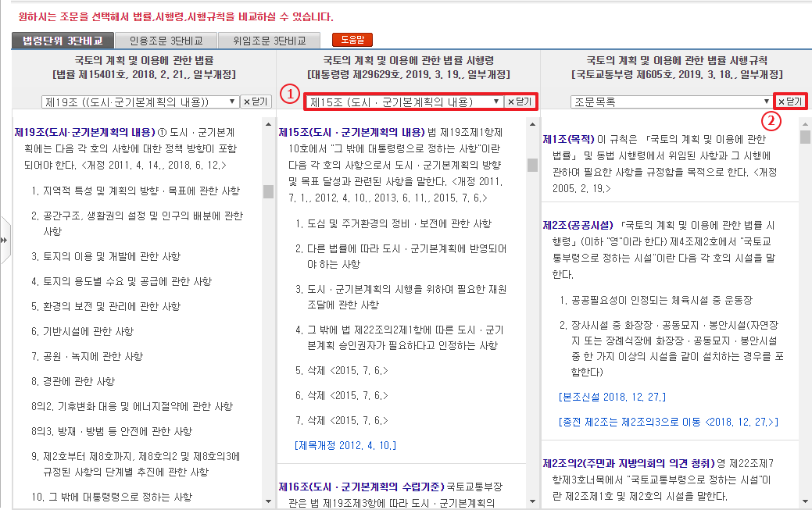Expand the left side panel arrow handle
Viewport: 812px width, 510px height.
tap(5, 241)
